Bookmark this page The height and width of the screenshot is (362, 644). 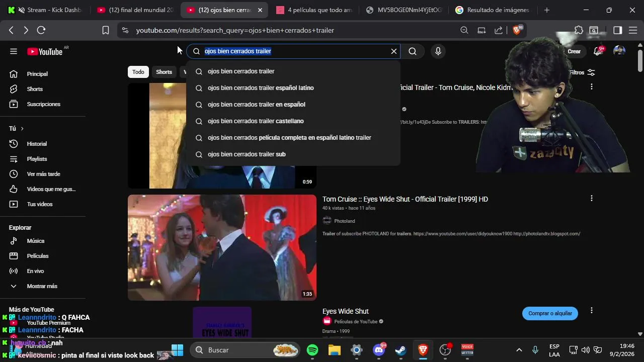pos(106,30)
